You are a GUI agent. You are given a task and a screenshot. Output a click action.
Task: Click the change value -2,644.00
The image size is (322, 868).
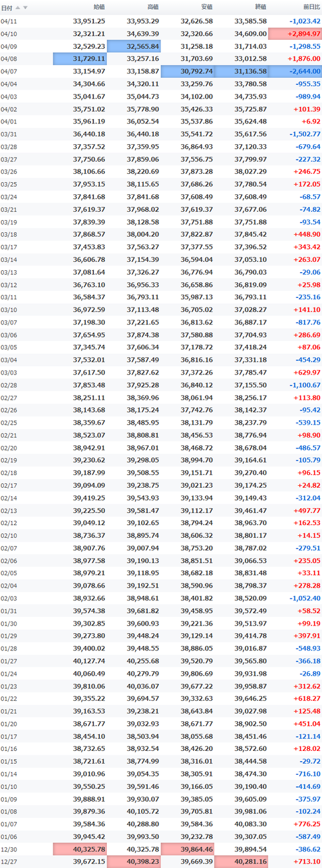295,71
